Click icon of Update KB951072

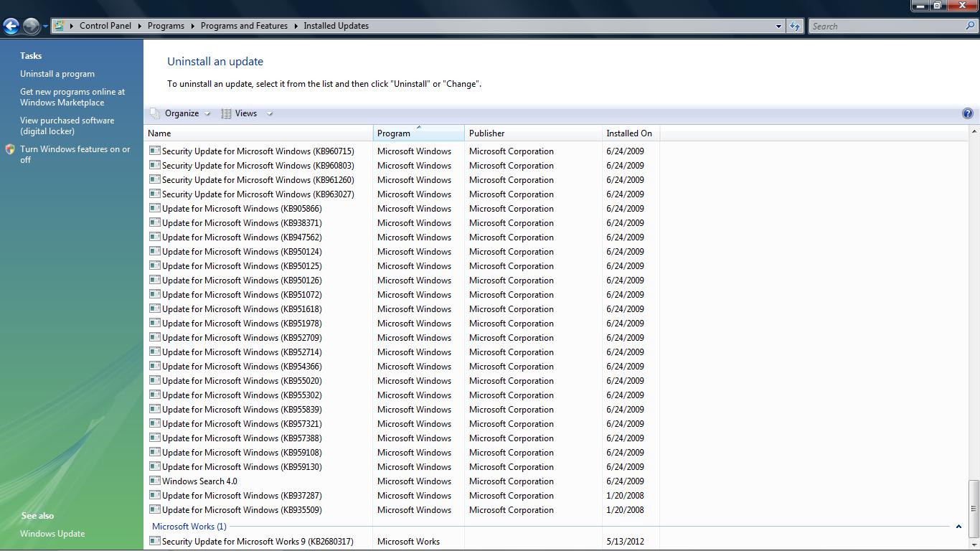(154, 294)
